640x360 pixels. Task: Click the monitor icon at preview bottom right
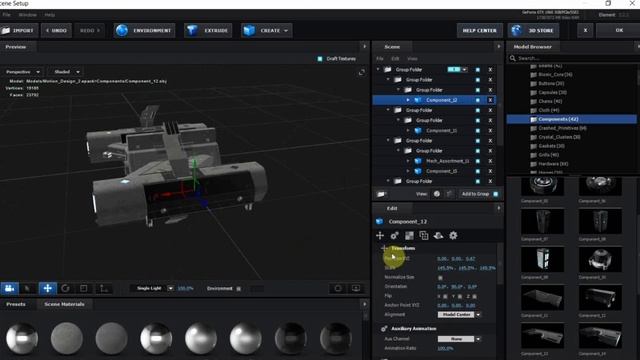pos(356,289)
